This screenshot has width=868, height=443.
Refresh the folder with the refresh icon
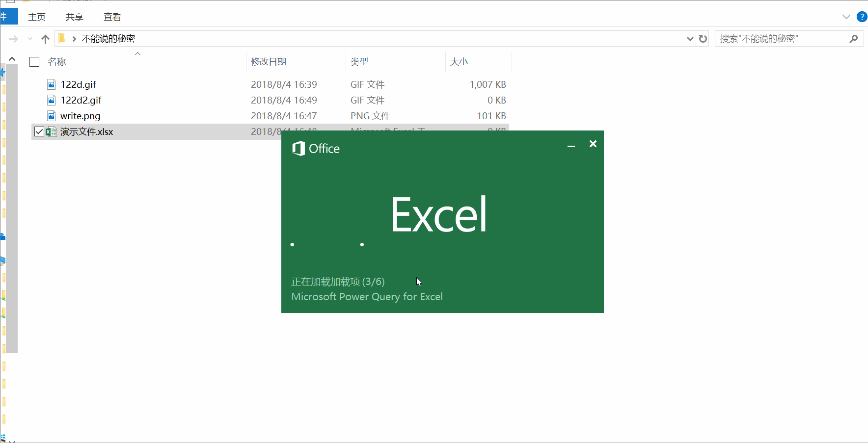pos(704,38)
